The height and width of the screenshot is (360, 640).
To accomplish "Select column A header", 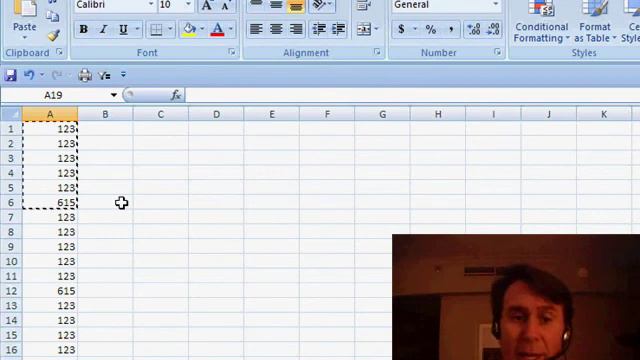I will click(x=50, y=114).
